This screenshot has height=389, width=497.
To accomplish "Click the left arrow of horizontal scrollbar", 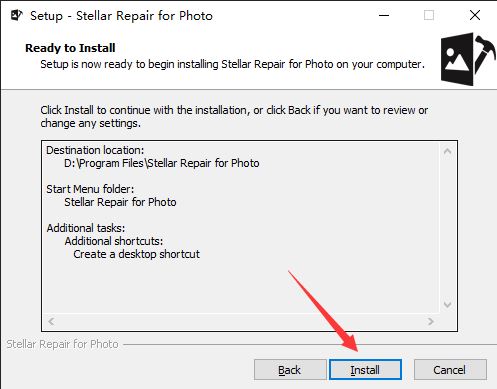I will (x=51, y=321).
